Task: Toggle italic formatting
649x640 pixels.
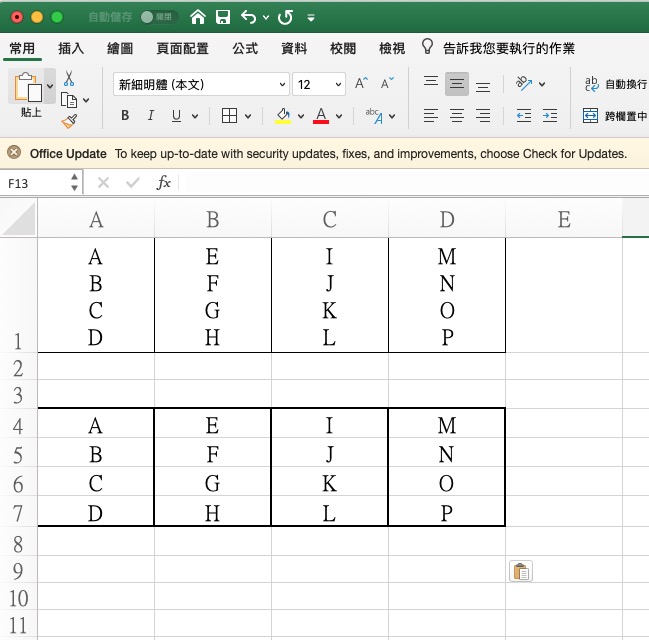Action: (x=151, y=116)
